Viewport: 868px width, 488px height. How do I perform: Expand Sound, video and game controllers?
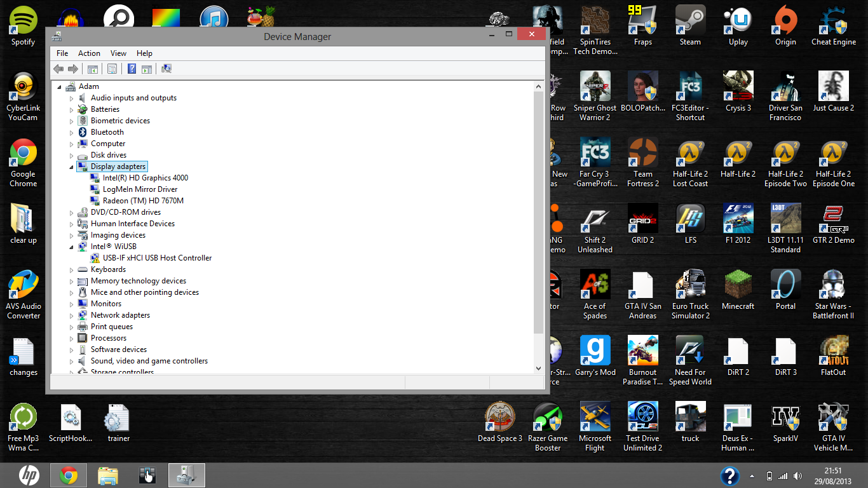[x=72, y=362]
